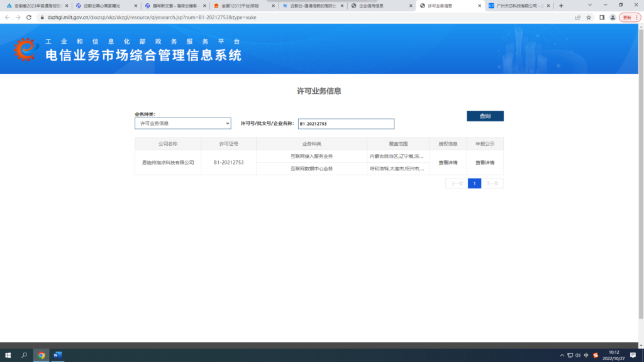This screenshot has width=644, height=362.
Task: Click the 查询 search button
Action: (484, 116)
